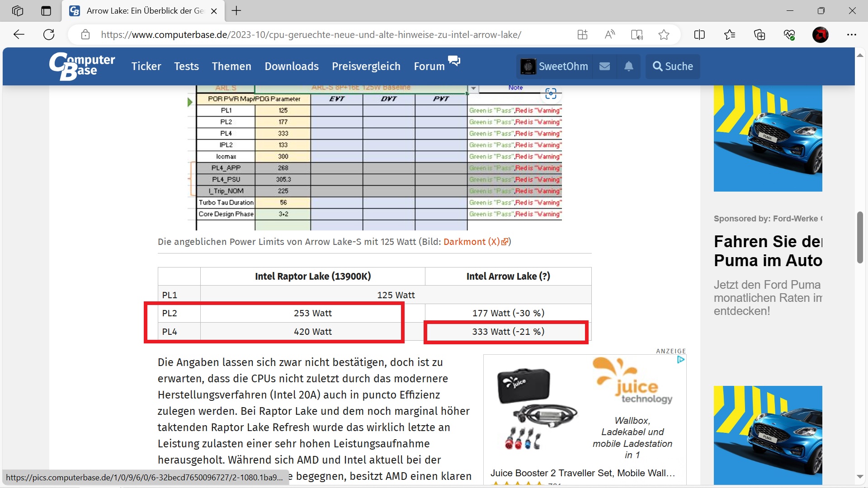Click the address bar URL field
Screen dimensions: 868x488
click(x=311, y=35)
